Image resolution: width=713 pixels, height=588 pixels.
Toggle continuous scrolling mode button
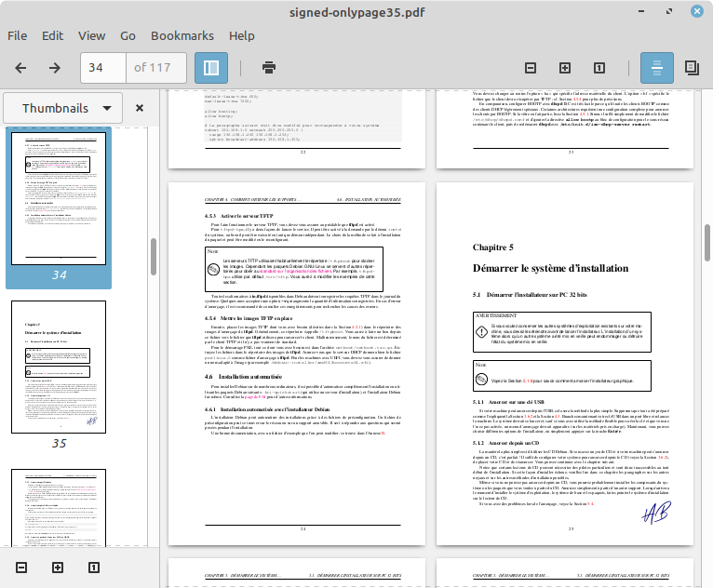656,68
